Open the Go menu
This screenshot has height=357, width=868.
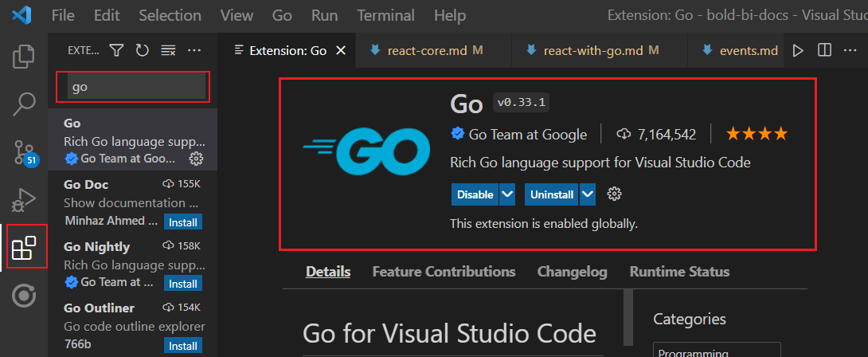tap(282, 15)
